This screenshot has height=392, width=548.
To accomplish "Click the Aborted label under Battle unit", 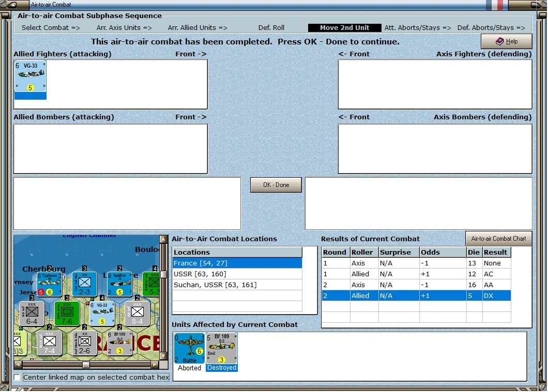I will click(x=189, y=368).
